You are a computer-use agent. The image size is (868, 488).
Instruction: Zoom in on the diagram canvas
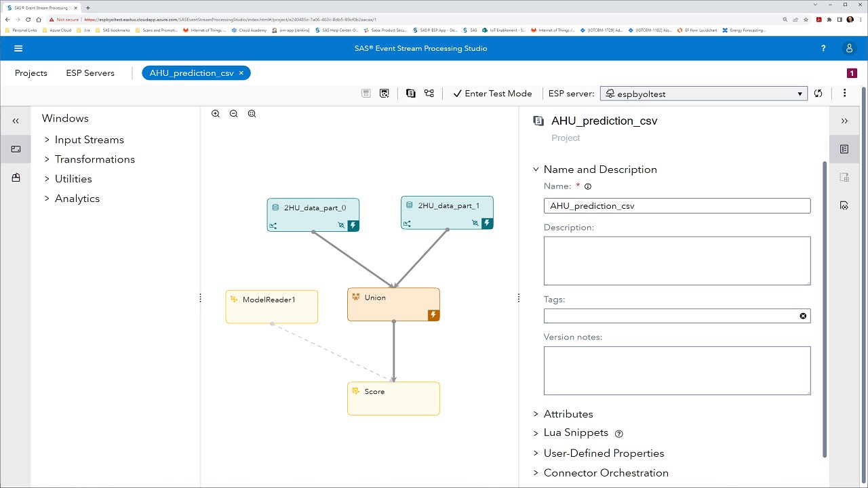216,114
